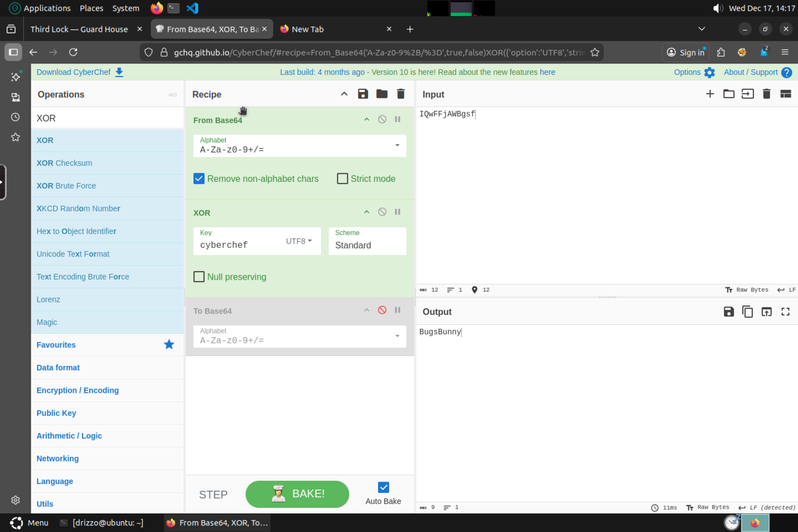The height and width of the screenshot is (532, 798).
Task: Switch to Third Lock — Guard House tab
Action: click(x=79, y=29)
